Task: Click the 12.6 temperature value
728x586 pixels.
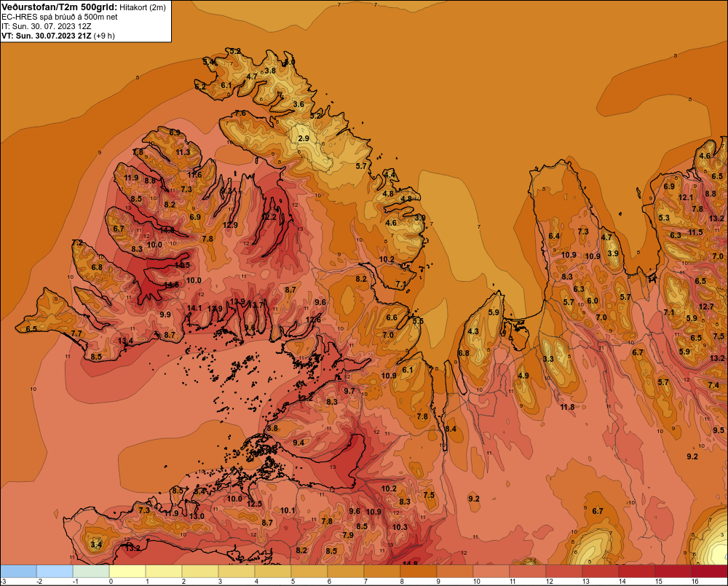Action: [x=313, y=320]
